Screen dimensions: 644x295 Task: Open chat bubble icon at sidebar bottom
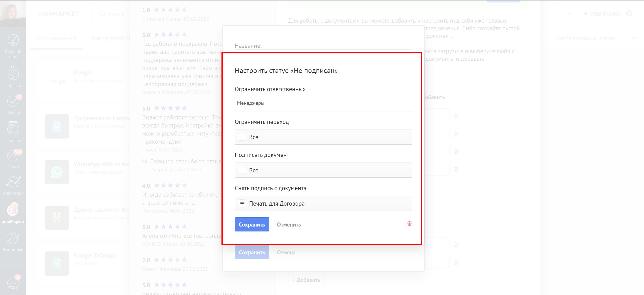[x=13, y=283]
